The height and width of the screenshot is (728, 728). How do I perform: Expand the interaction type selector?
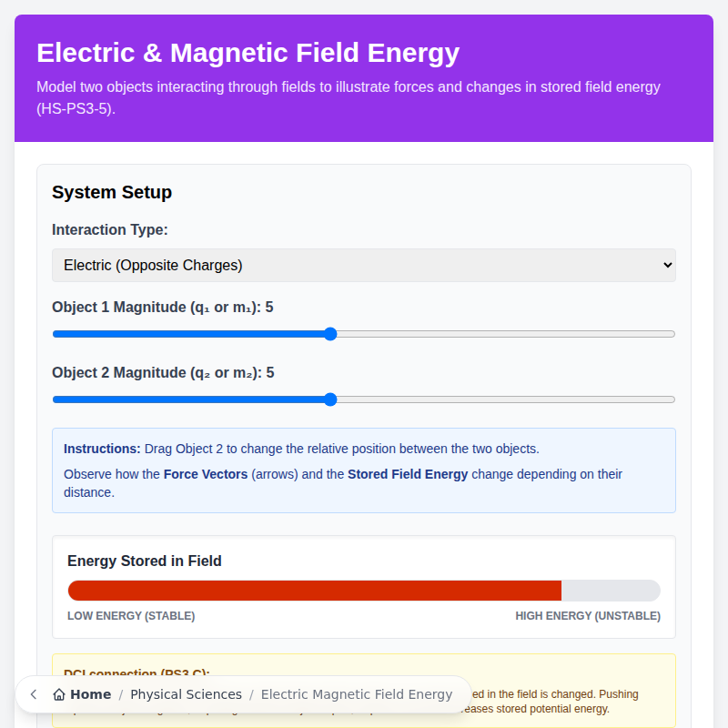[363, 265]
